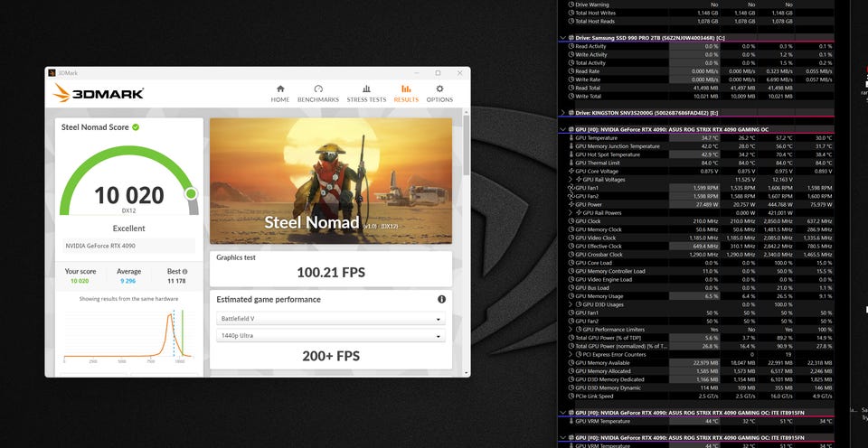
Task: Select the Total GPU Power [% of TDP] row
Action: 697,338
